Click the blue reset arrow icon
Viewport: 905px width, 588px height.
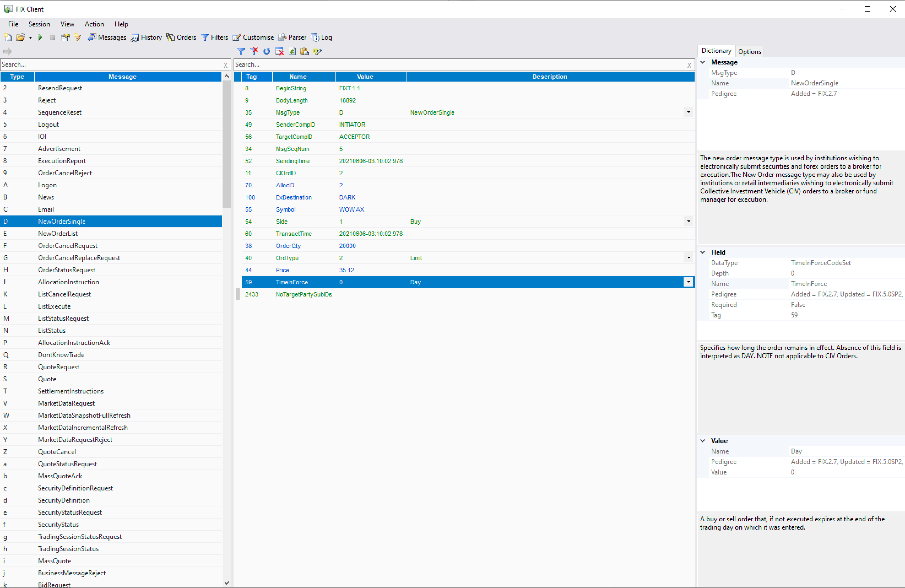(x=267, y=51)
